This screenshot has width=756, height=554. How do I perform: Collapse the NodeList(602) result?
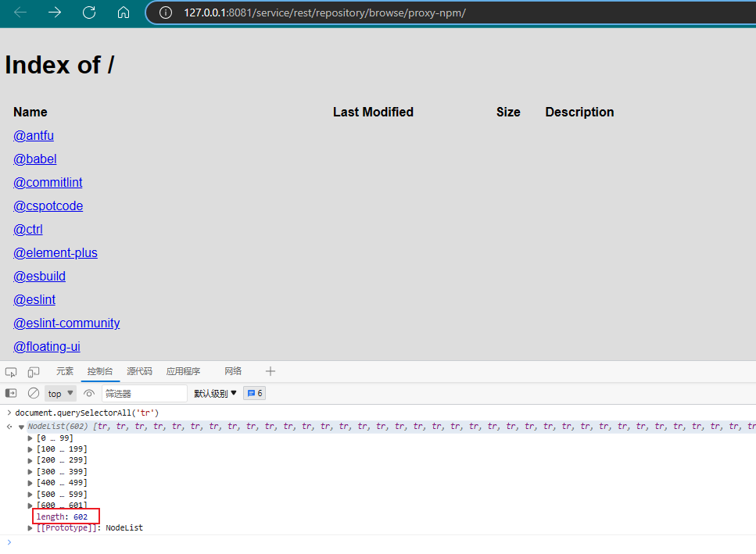click(21, 427)
